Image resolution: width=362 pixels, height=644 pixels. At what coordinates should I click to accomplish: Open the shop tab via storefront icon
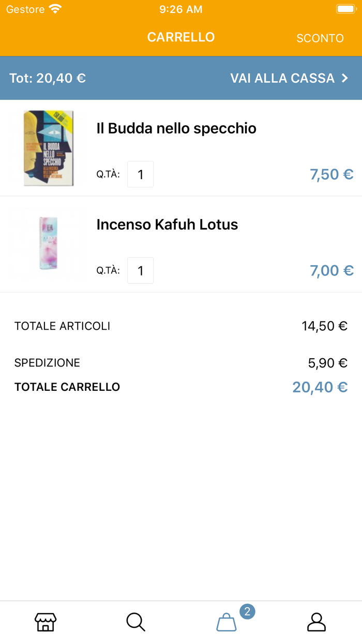coord(46,622)
